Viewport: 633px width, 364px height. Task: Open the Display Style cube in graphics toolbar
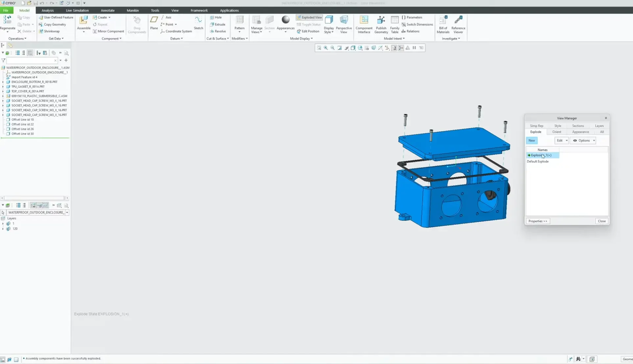coord(353,48)
